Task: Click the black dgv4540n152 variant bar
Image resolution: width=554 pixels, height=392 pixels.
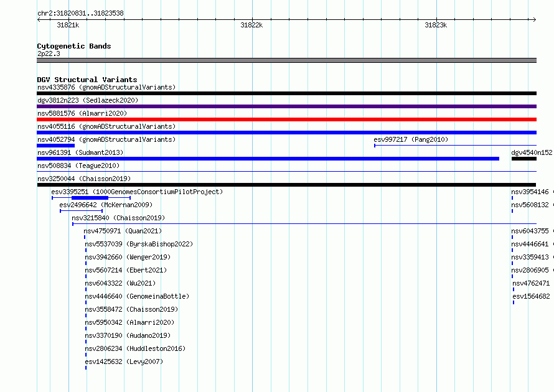Action: pos(524,159)
